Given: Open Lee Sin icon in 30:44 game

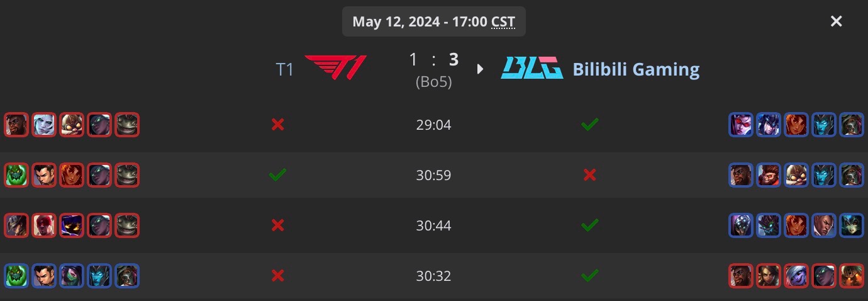Looking at the screenshot, I should pyautogui.click(x=44, y=225).
